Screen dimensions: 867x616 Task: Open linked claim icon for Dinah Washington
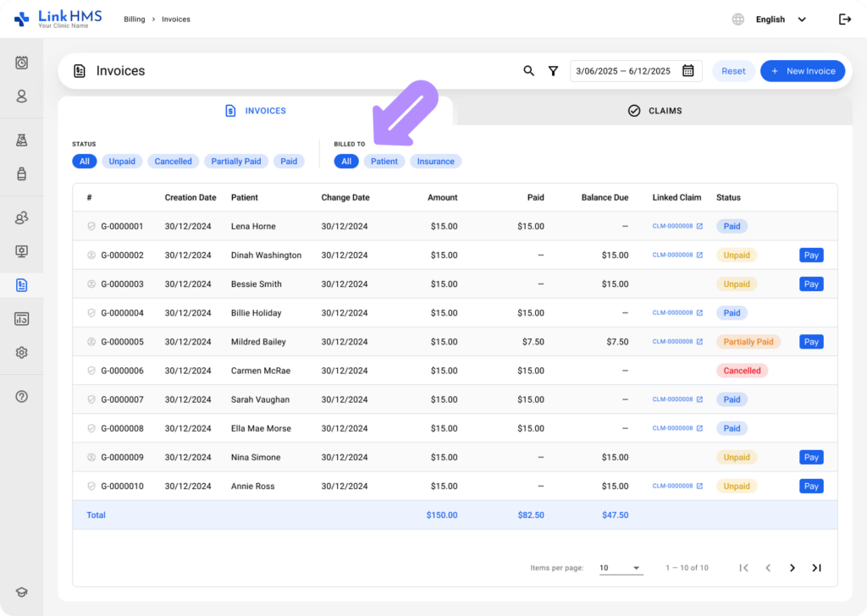coord(699,255)
